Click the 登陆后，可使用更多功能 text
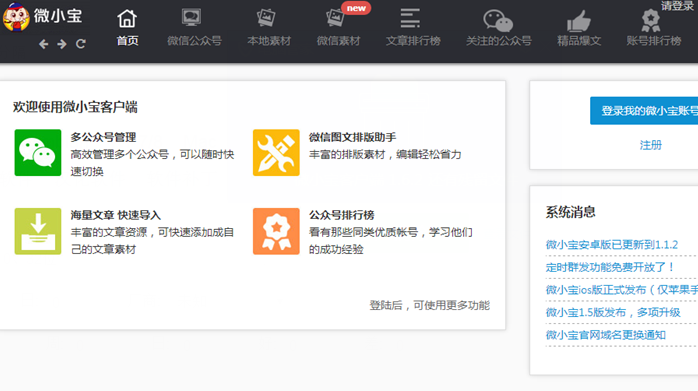 (430, 305)
